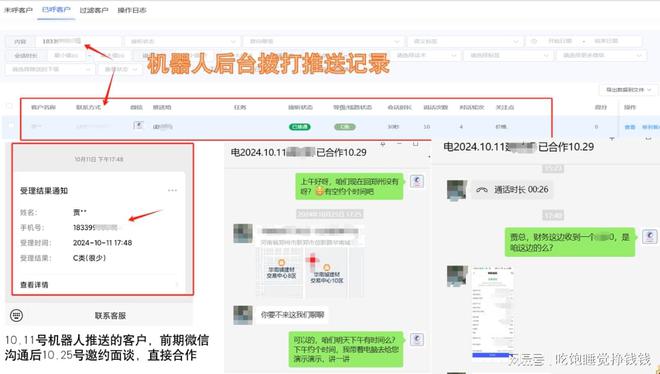Click the green 已接通 status badge
The width and height of the screenshot is (660, 374).
(x=300, y=127)
